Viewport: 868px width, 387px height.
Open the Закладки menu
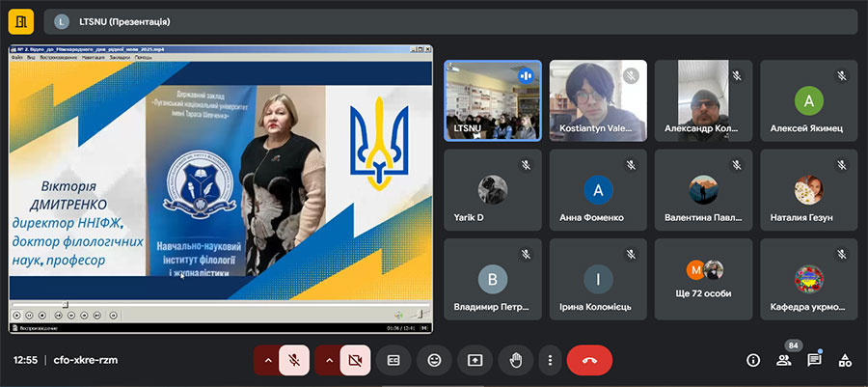[x=120, y=57]
